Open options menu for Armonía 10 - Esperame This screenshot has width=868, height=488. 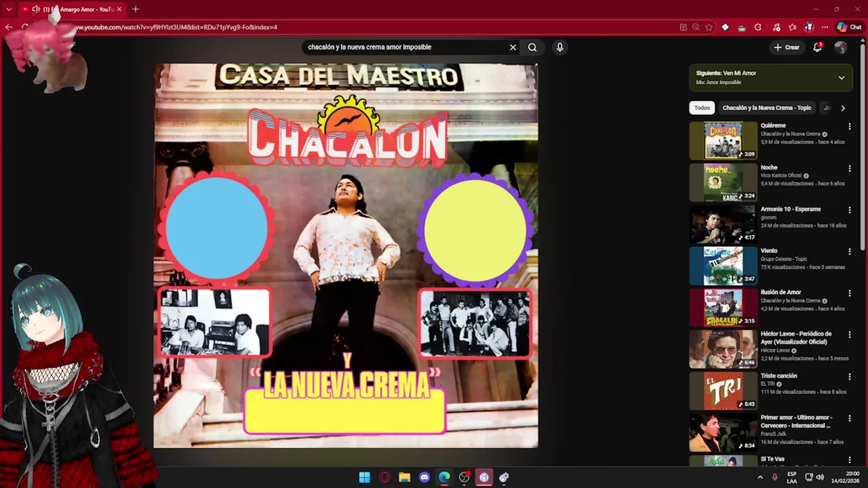pyautogui.click(x=849, y=210)
